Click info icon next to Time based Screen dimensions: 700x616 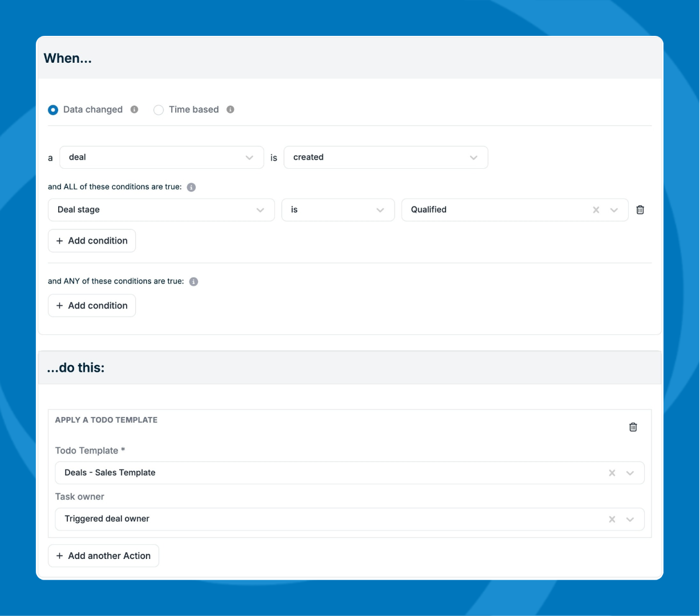coord(230,110)
